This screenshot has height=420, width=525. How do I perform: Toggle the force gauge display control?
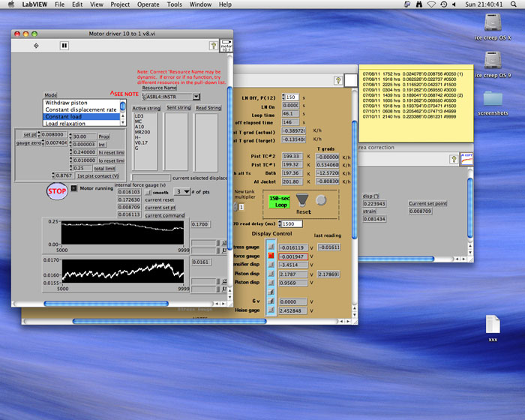point(271,256)
